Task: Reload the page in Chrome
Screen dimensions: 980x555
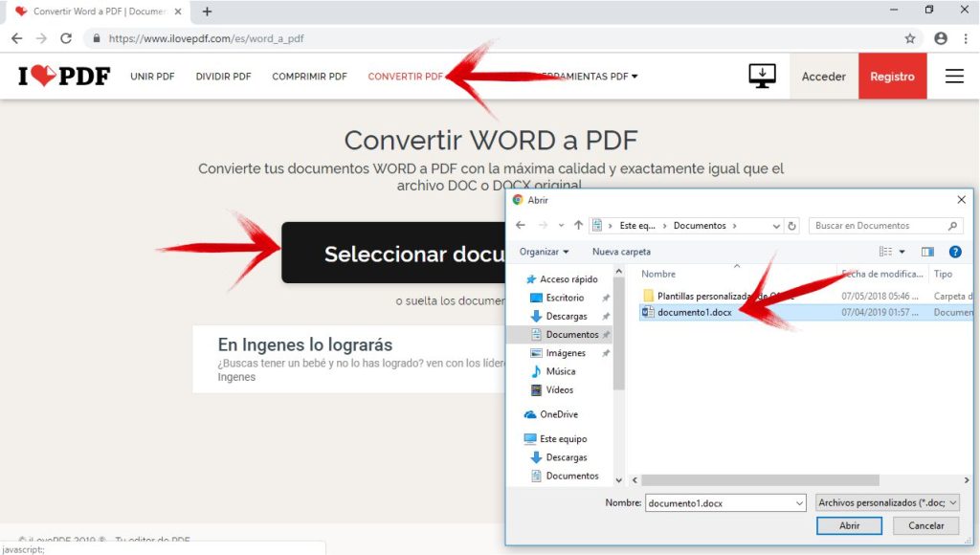Action: pyautogui.click(x=66, y=38)
